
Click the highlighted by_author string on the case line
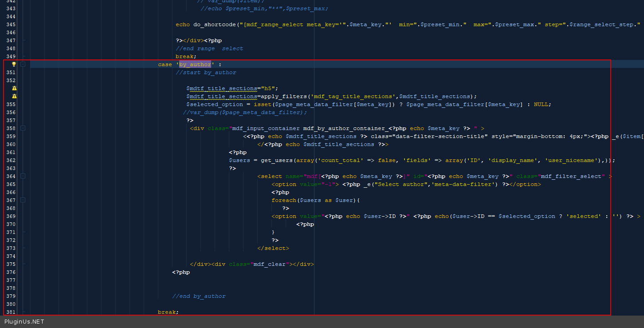click(195, 64)
